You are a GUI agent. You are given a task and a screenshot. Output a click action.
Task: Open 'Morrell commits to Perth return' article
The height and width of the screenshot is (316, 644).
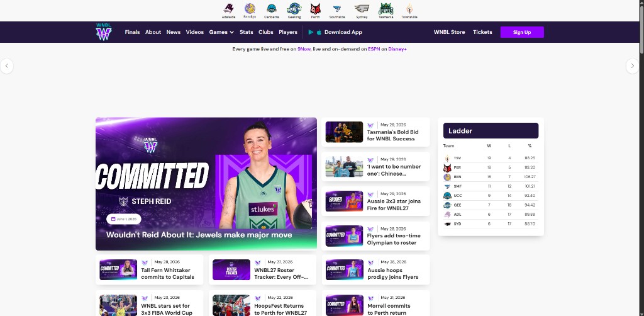tap(376, 305)
